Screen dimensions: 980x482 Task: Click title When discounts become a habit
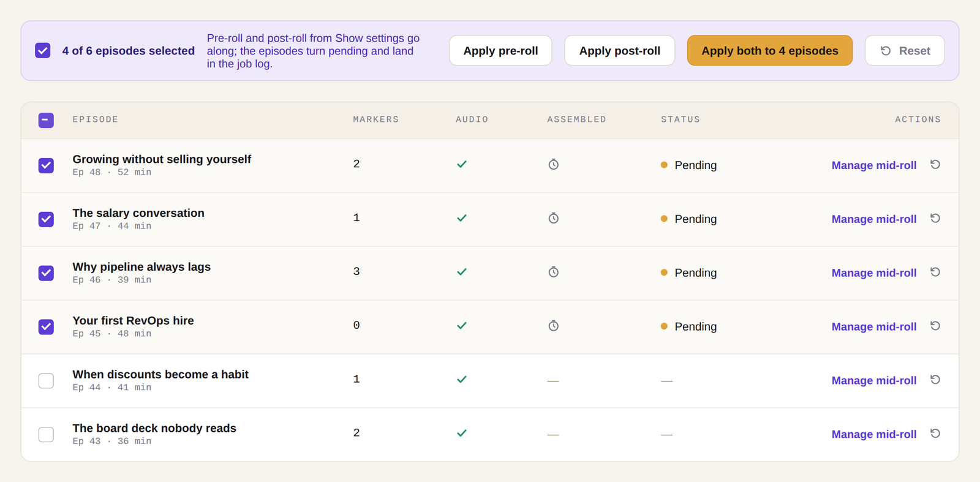click(160, 375)
